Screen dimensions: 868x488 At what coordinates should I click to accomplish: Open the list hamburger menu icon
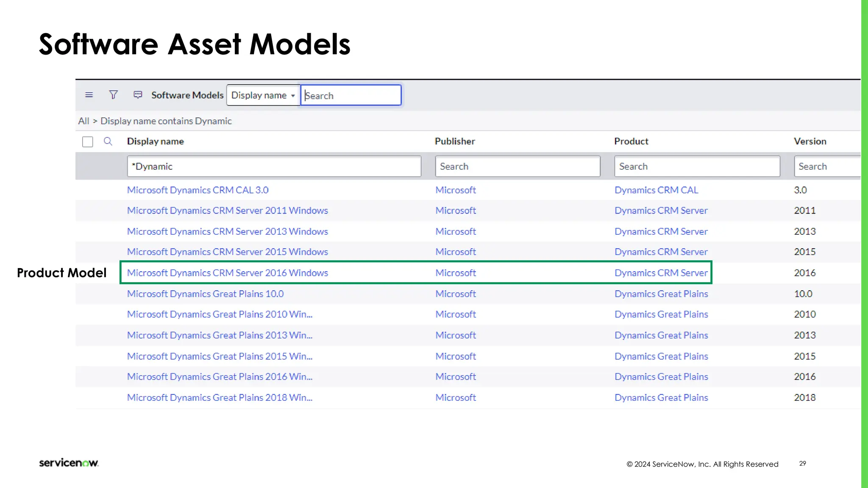point(89,95)
